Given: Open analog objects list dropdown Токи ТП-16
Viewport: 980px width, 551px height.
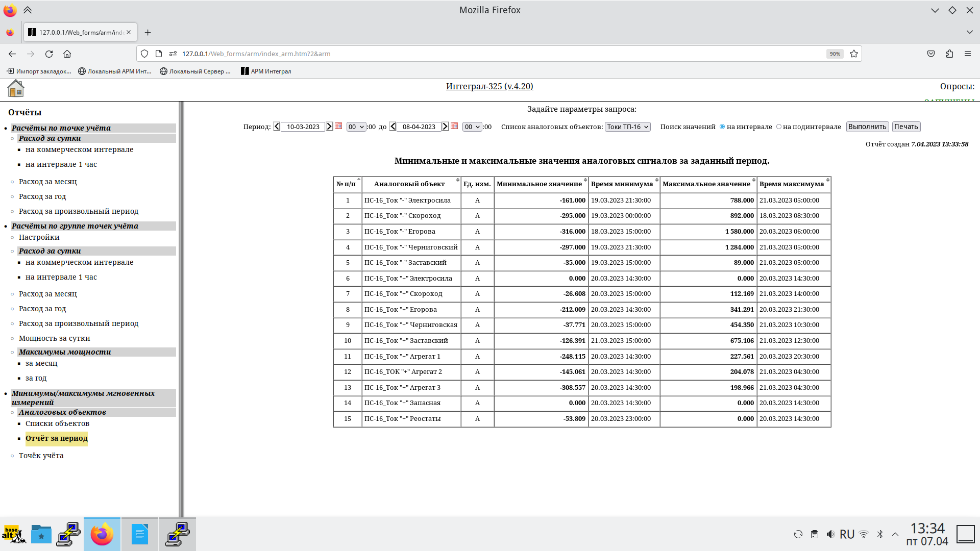Looking at the screenshot, I should coord(627,127).
